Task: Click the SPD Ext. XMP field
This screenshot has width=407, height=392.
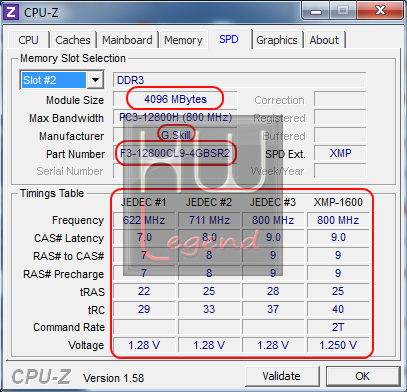Action: [340, 153]
